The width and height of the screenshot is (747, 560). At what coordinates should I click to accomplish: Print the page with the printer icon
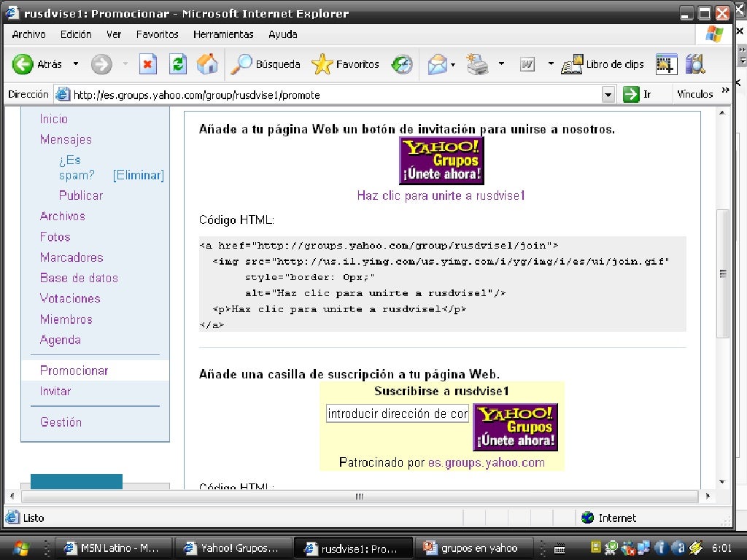477,64
